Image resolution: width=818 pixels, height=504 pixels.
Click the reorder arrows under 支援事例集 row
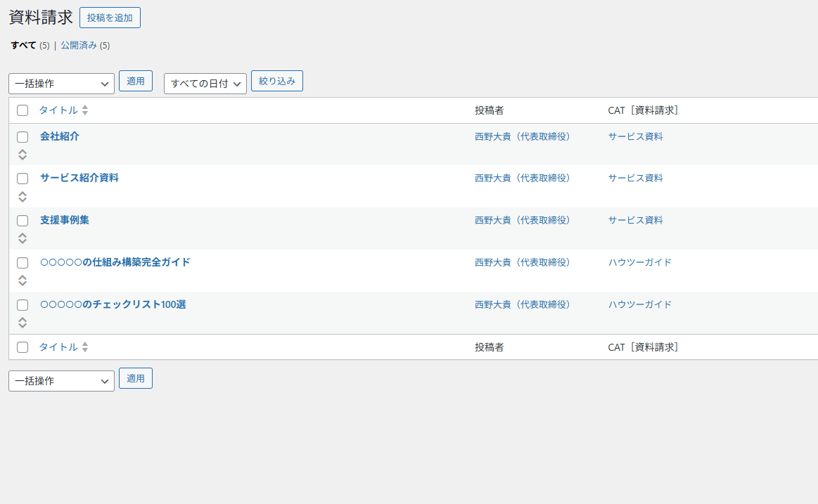pyautogui.click(x=23, y=239)
